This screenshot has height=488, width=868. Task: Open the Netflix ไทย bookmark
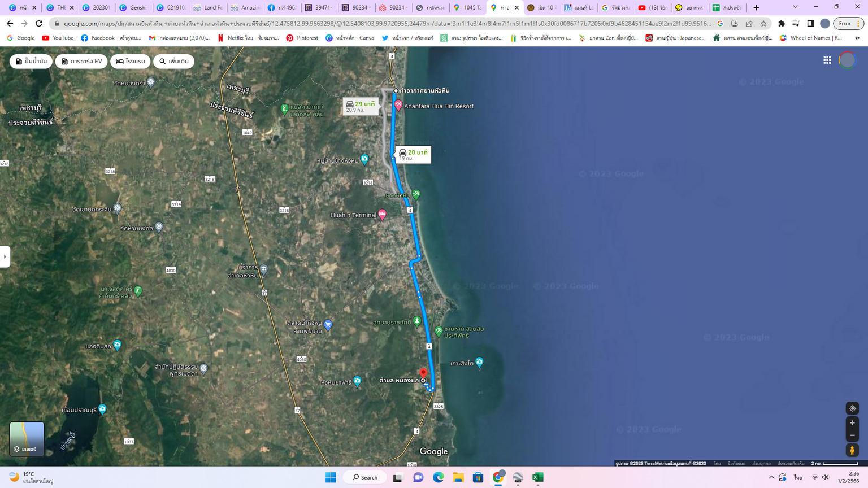pos(248,38)
